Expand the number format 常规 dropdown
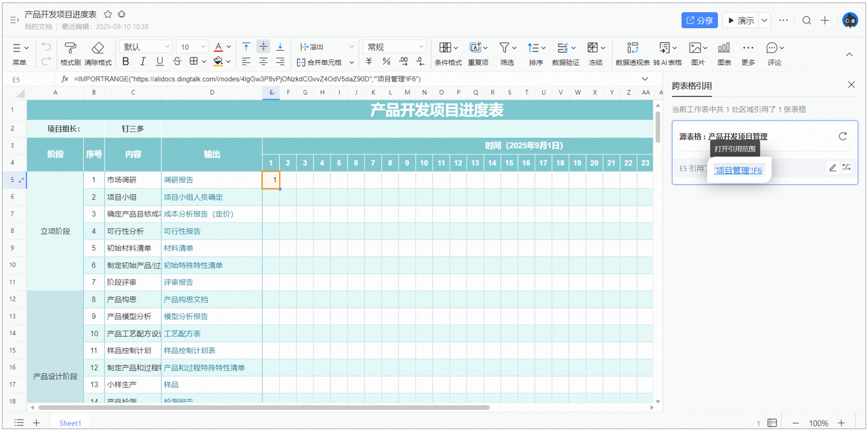This screenshot has width=868, height=431. point(395,47)
